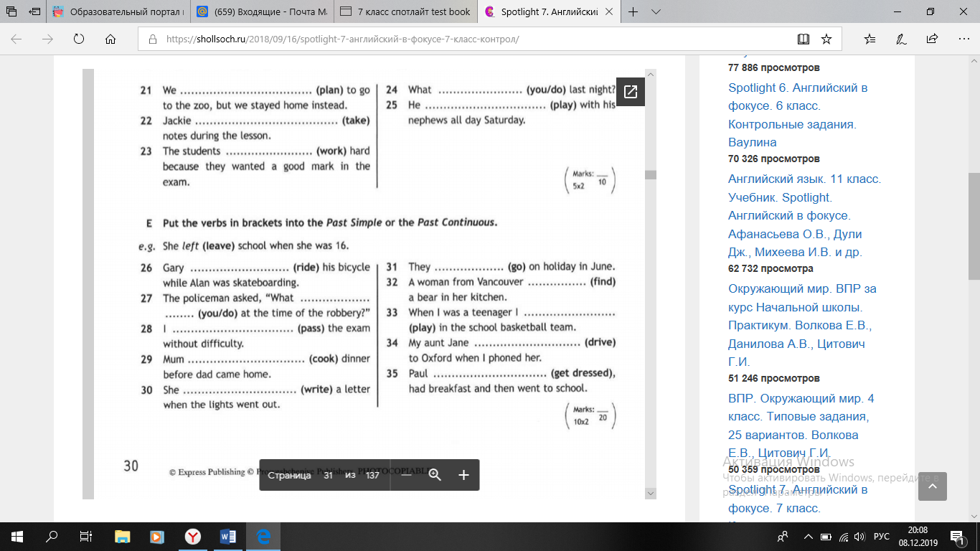
Task: Open File Explorer from the taskbar
Action: (123, 536)
